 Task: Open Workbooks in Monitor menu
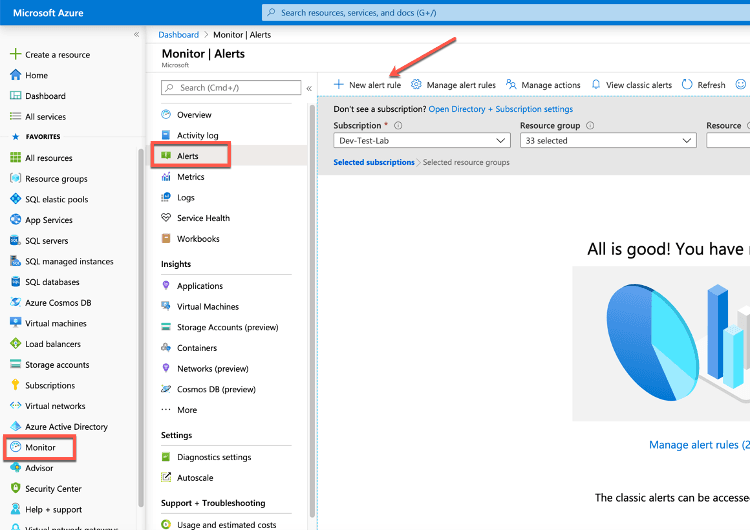[x=197, y=239]
